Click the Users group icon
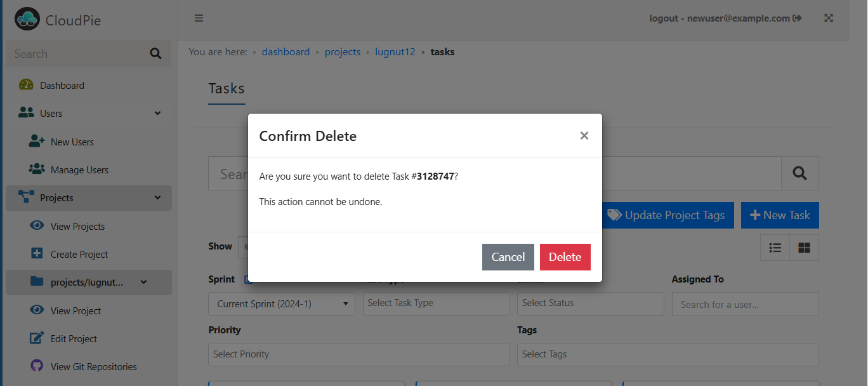The width and height of the screenshot is (868, 386). click(x=26, y=113)
